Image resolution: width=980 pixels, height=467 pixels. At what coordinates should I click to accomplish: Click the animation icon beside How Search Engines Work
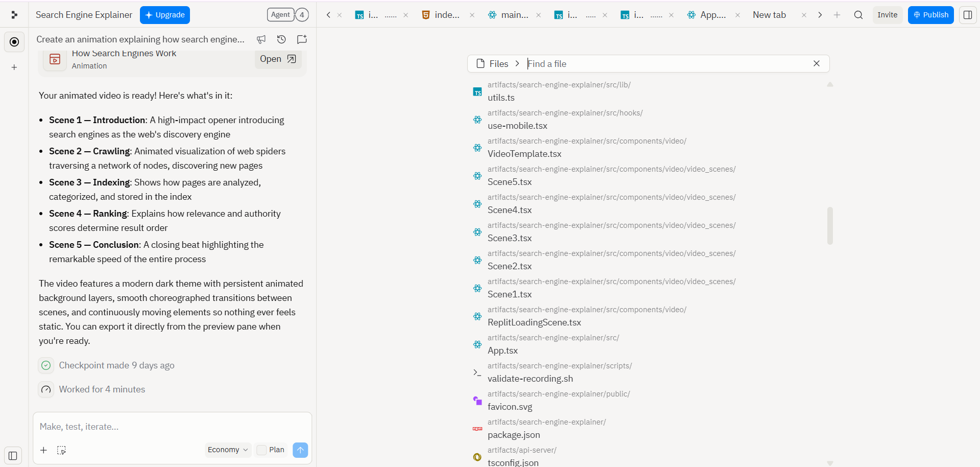coord(55,59)
